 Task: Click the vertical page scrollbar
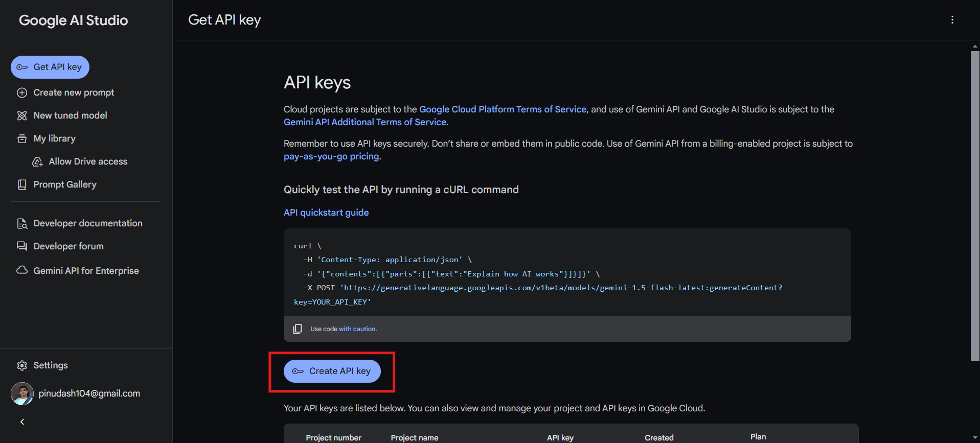click(x=974, y=204)
